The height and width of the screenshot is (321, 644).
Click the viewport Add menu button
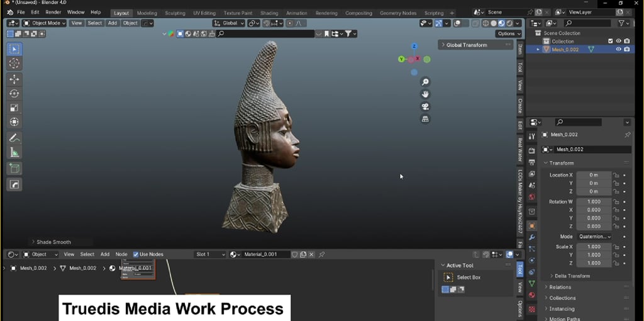point(113,23)
